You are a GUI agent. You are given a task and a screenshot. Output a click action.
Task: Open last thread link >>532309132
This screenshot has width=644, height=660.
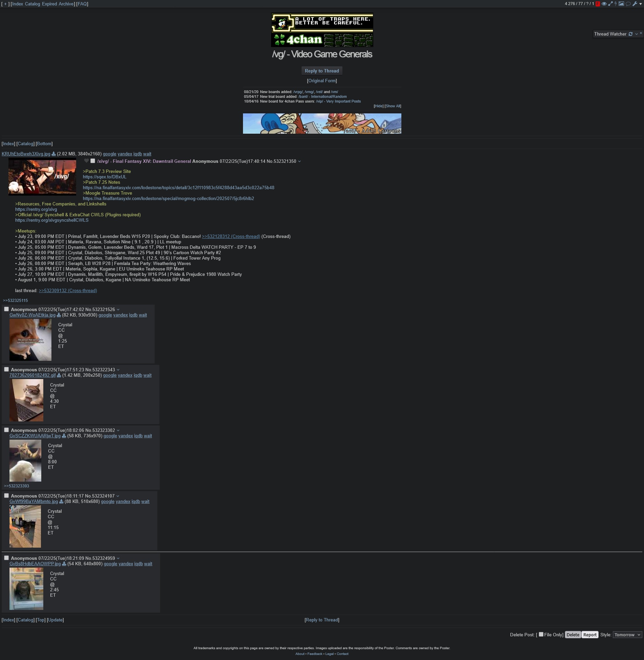tap(68, 290)
